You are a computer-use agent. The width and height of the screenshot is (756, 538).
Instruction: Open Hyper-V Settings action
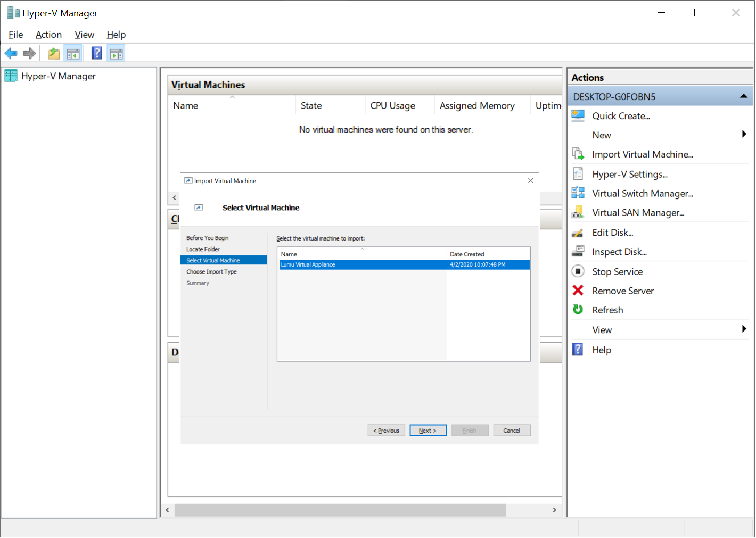point(630,175)
